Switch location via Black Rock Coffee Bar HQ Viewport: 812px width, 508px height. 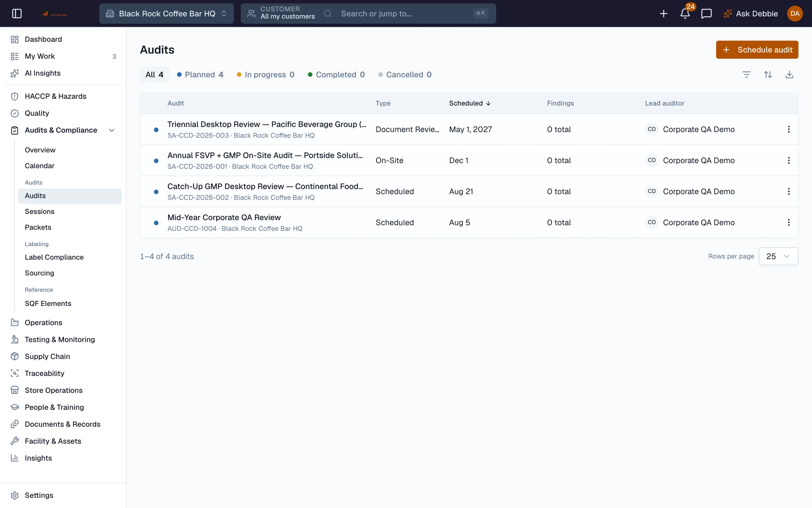point(166,14)
